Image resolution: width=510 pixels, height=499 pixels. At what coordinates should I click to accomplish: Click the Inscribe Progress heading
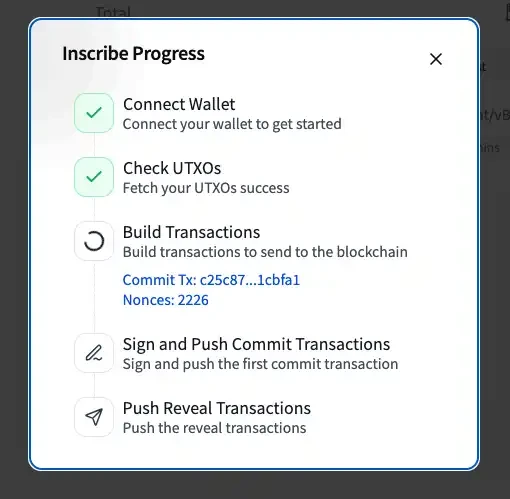[x=133, y=54]
